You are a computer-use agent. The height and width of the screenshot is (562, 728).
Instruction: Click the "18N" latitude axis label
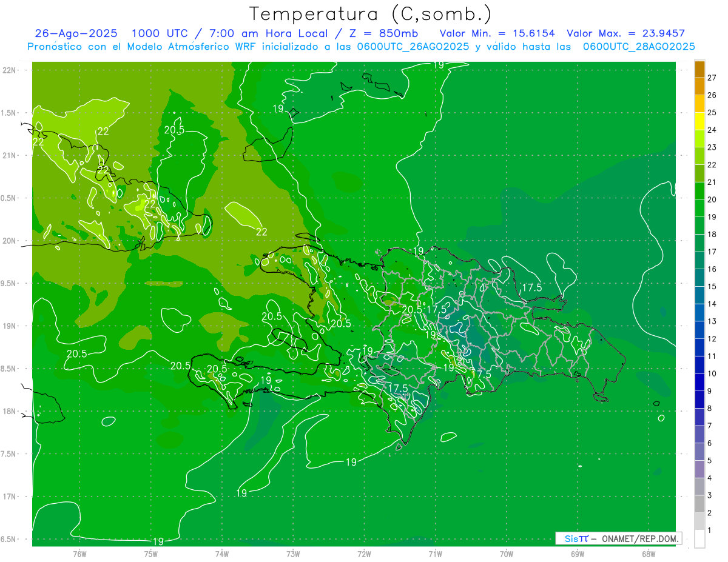9,411
